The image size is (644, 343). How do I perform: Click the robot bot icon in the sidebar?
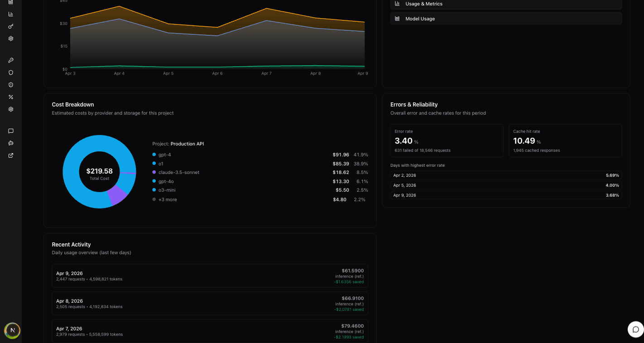point(11,143)
